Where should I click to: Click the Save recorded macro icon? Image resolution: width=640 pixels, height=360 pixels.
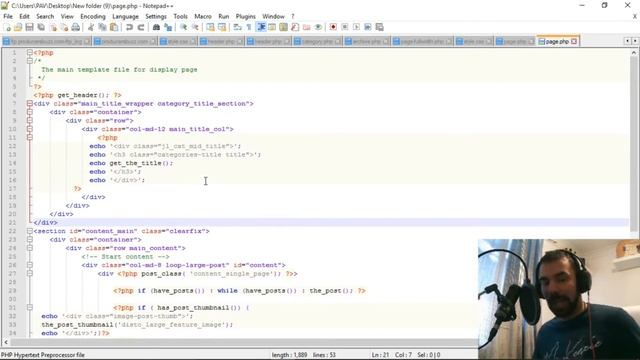(380, 27)
